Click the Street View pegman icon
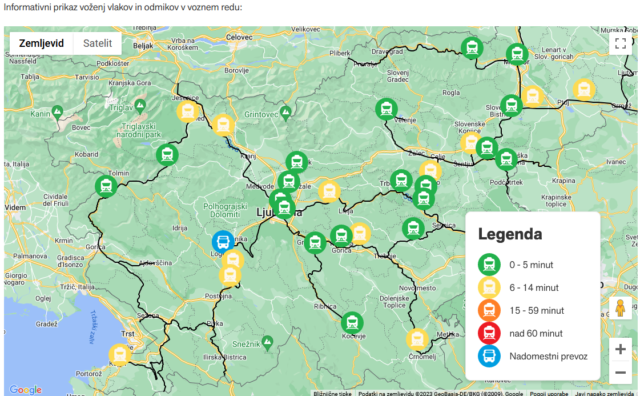Screen dimensions: 640x396 click(x=620, y=308)
